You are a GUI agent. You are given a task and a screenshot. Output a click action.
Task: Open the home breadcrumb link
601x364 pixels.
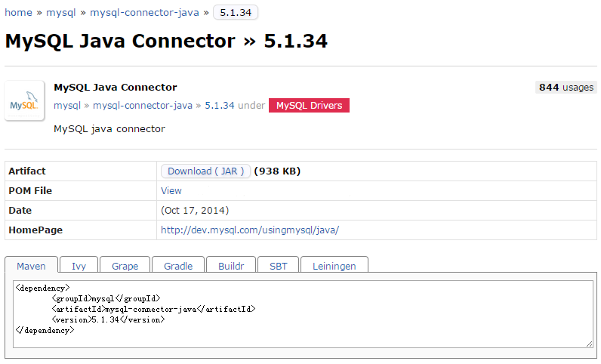tap(18, 13)
